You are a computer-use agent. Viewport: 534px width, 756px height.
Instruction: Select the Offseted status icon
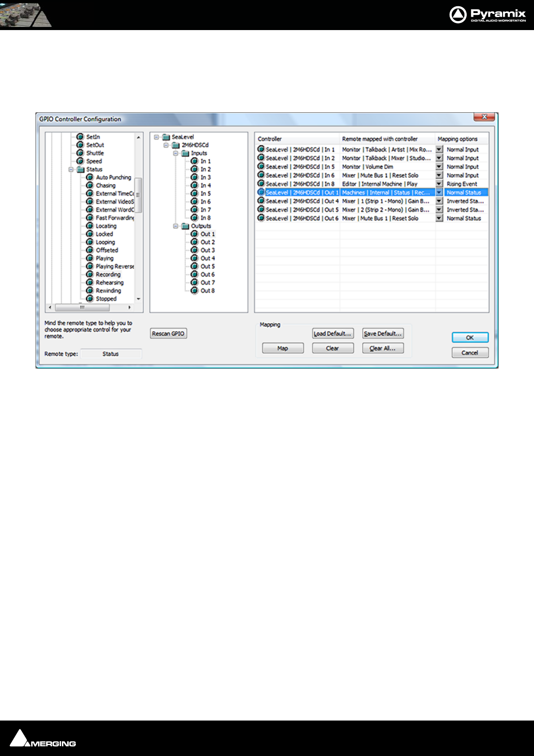[x=90, y=250]
